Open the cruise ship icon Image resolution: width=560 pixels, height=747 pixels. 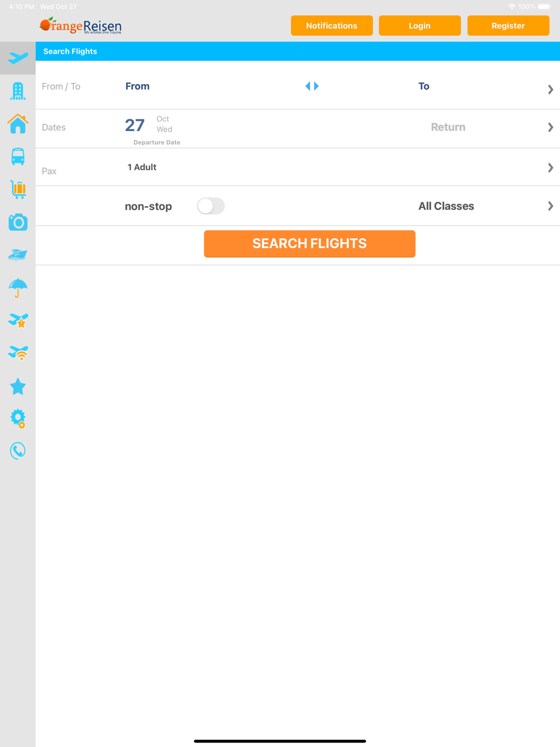[x=18, y=255]
